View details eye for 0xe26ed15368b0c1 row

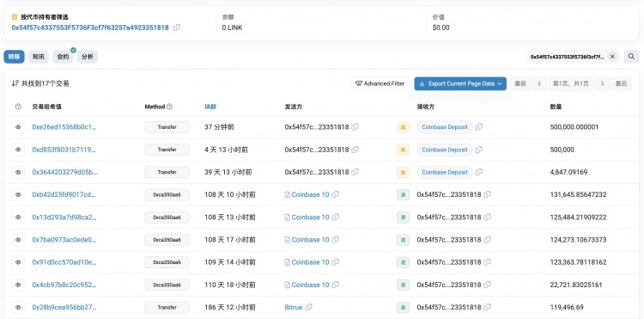click(x=18, y=127)
